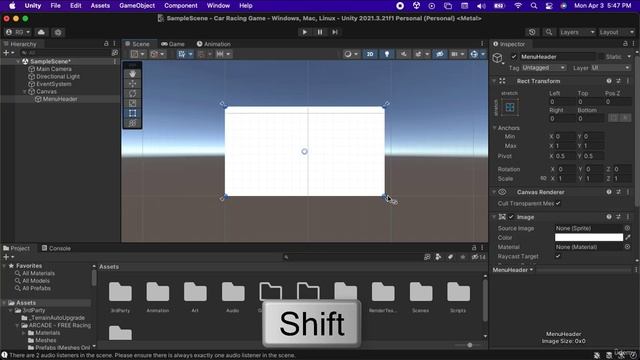Viewport: 640px width, 360px height.
Task: Open Rect Transform help icon
Action: pyautogui.click(x=609, y=81)
